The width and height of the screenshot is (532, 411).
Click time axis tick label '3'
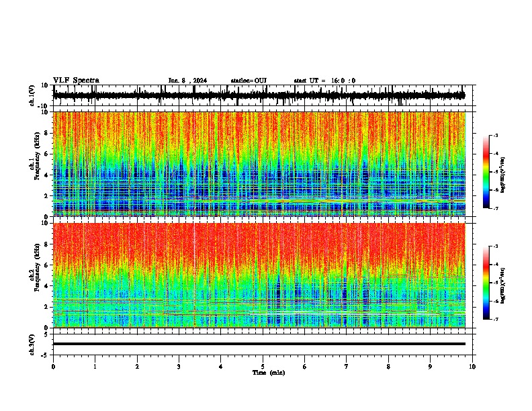(179, 367)
